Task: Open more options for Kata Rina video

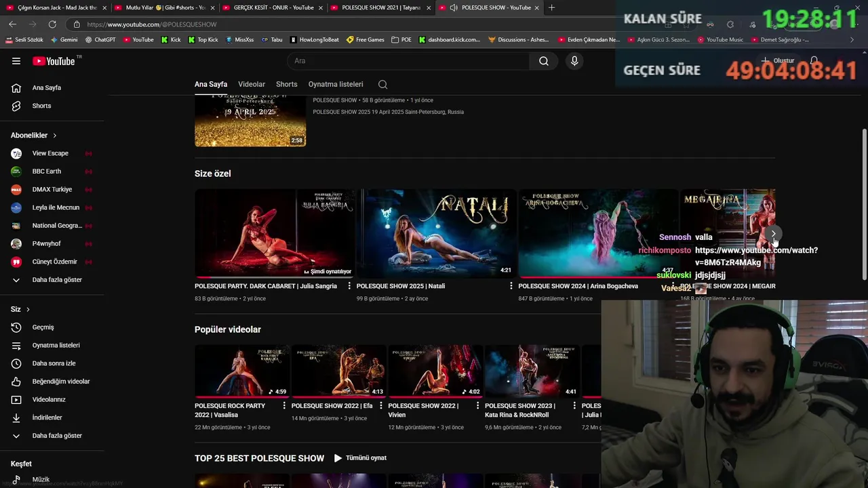Action: pyautogui.click(x=574, y=406)
